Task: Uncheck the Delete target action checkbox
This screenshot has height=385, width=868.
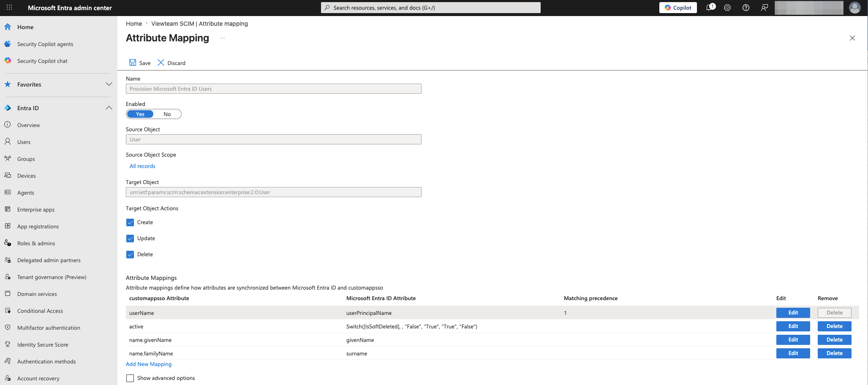Action: pyautogui.click(x=130, y=255)
